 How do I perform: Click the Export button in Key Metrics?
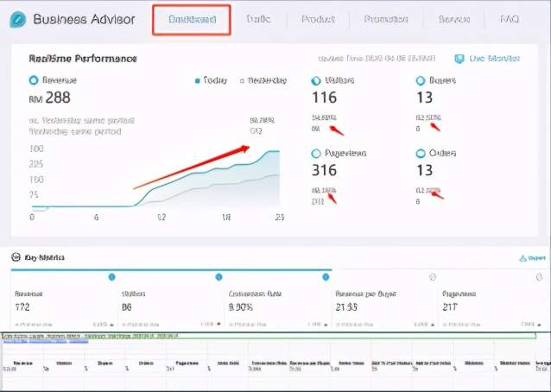click(532, 257)
